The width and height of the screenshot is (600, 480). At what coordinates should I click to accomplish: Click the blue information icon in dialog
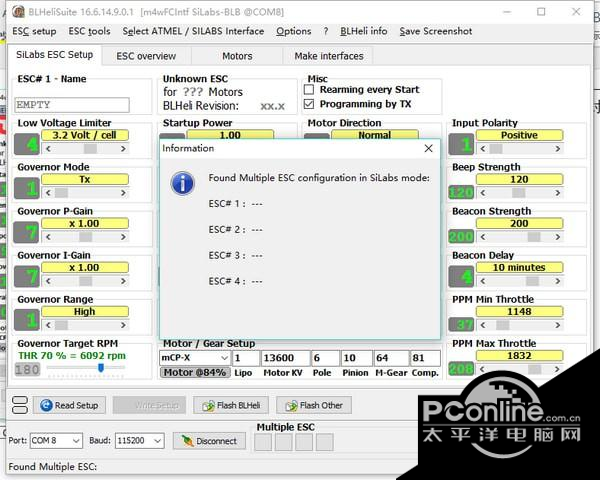(x=183, y=184)
